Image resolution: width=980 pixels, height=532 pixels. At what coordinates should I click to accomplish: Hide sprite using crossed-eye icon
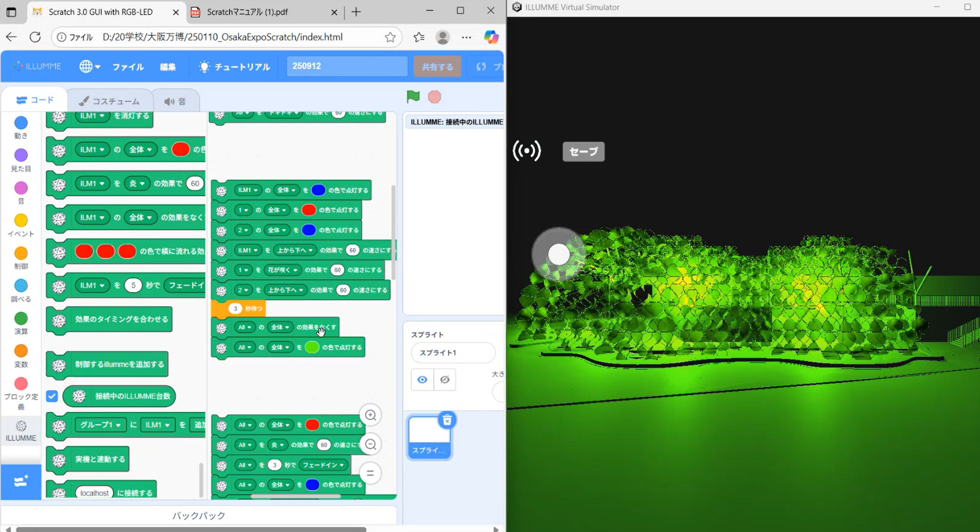click(444, 379)
